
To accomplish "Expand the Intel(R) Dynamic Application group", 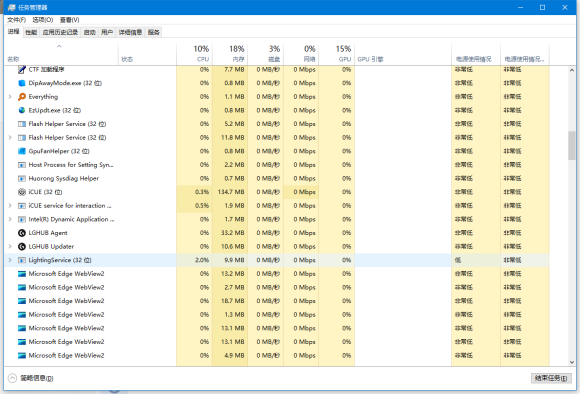I will pos(10,219).
